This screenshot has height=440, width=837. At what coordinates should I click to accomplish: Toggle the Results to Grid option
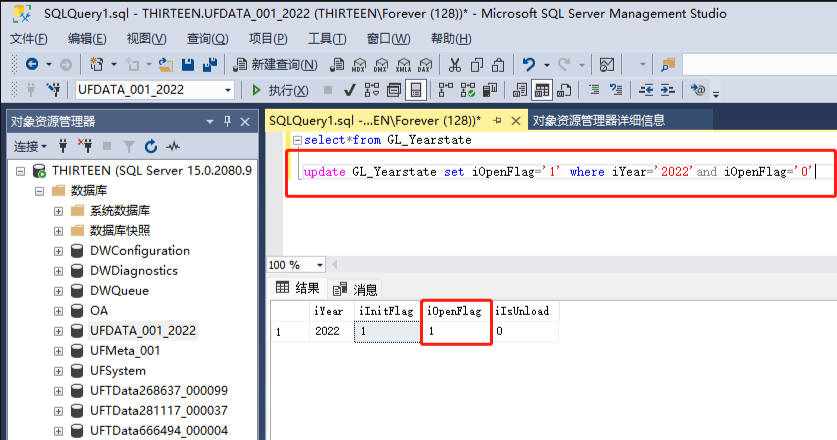click(x=542, y=90)
